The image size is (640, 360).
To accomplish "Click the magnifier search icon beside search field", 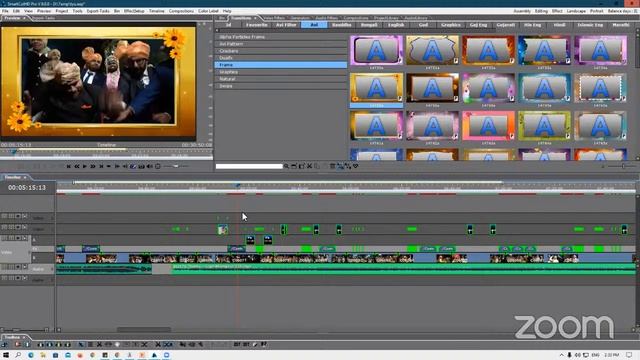I will (286, 166).
